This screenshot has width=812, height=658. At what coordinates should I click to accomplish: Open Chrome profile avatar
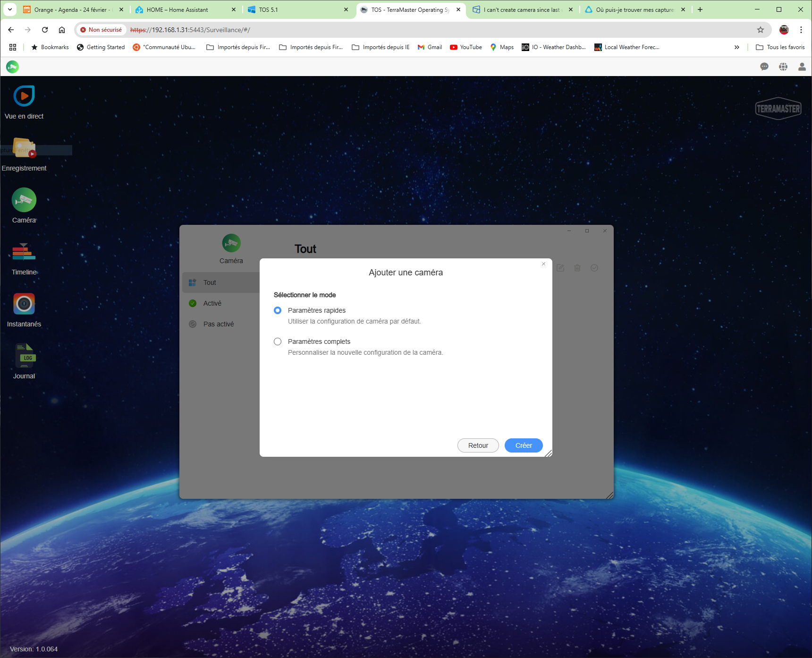pyautogui.click(x=784, y=30)
